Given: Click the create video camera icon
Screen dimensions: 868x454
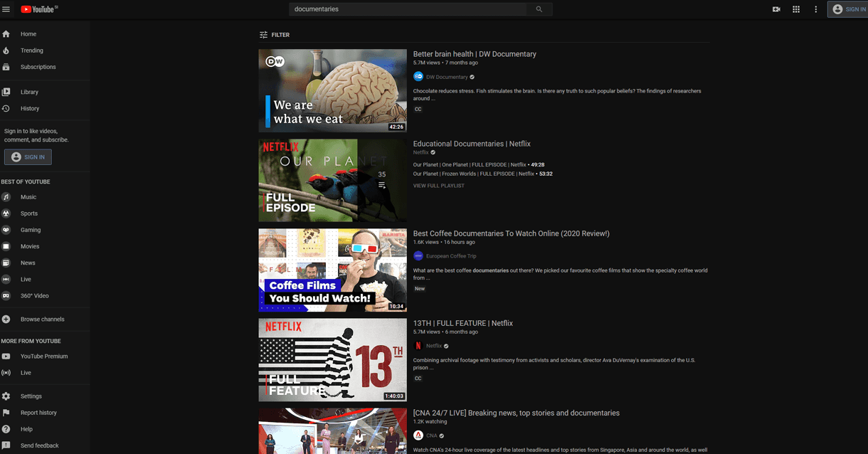Looking at the screenshot, I should 777,9.
